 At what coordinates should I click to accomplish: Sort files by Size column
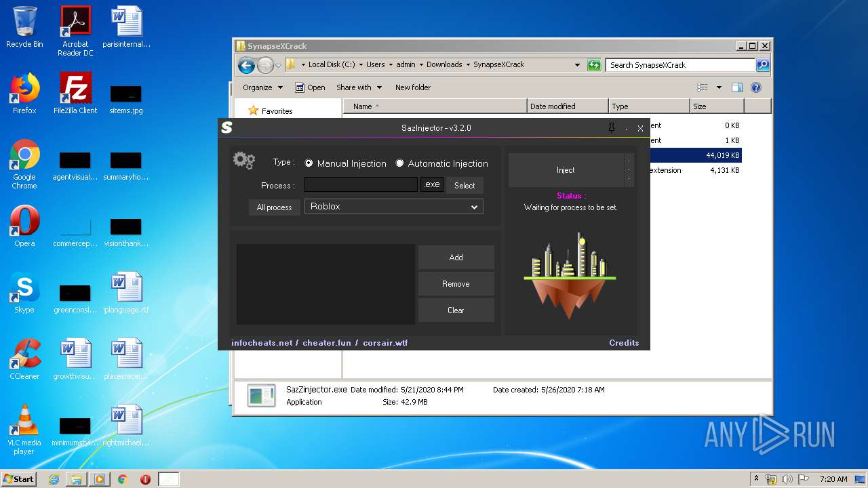pyautogui.click(x=717, y=106)
